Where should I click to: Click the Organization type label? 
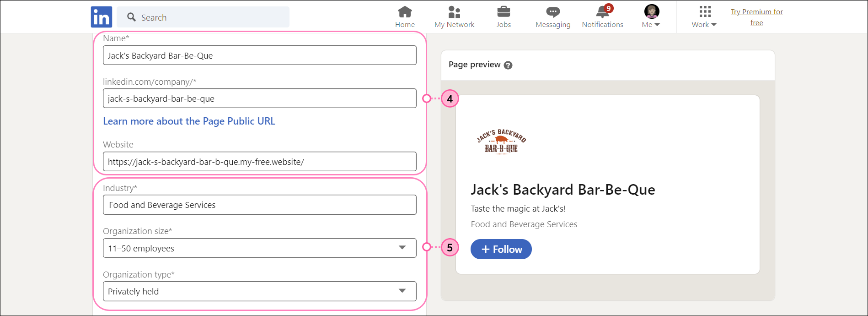point(139,275)
